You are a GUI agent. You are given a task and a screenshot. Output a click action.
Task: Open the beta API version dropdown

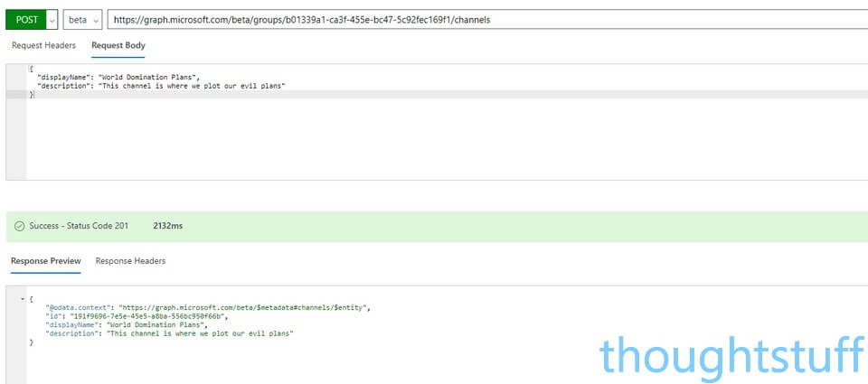83,19
